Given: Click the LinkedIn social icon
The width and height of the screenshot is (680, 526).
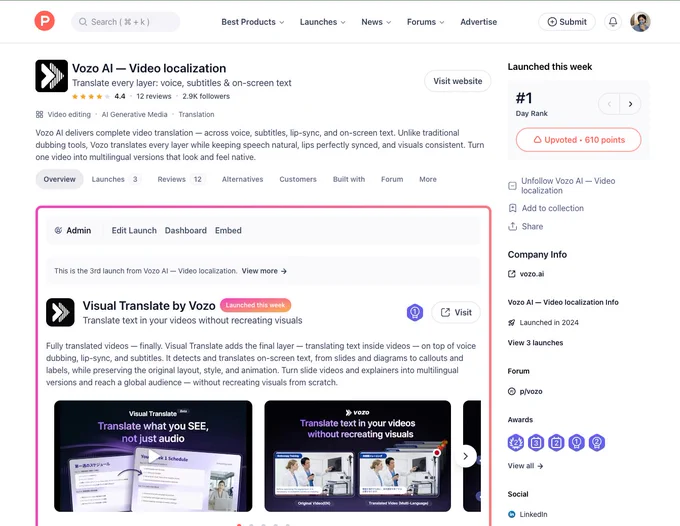Looking at the screenshot, I should pos(512,514).
